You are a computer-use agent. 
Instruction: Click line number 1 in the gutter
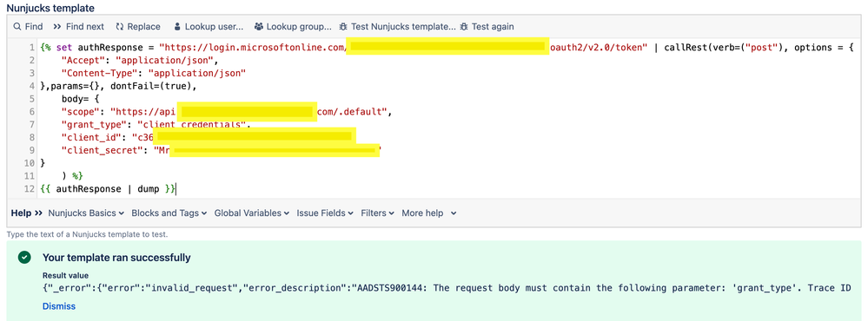[x=33, y=48]
